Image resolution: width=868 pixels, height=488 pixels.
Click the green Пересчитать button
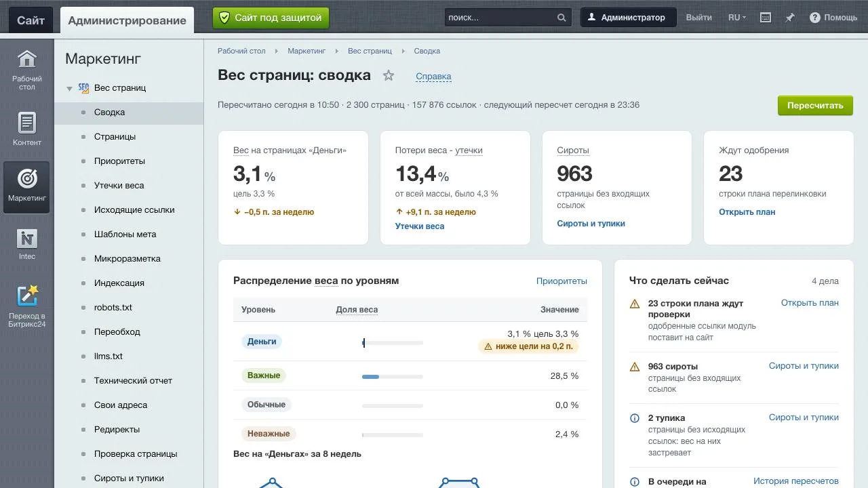(x=815, y=106)
